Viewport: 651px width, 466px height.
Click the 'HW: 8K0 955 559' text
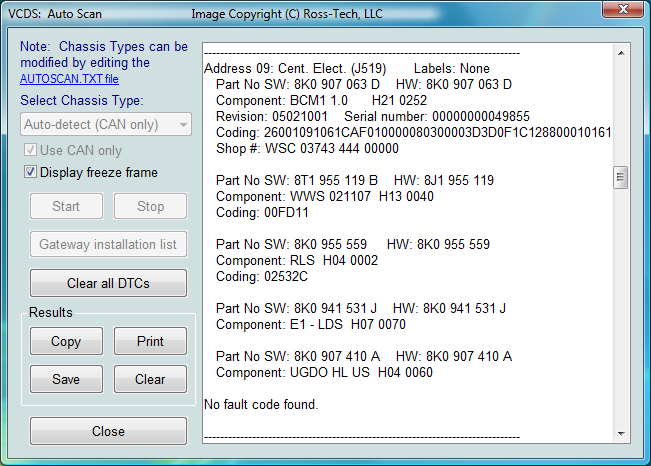coord(438,244)
